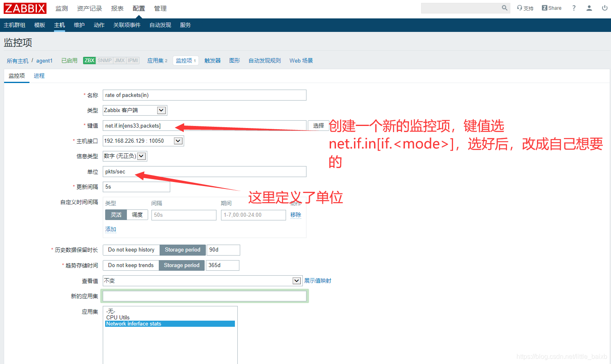This screenshot has width=611, height=364.
Task: Select Network inferface stats application
Action: (170, 324)
